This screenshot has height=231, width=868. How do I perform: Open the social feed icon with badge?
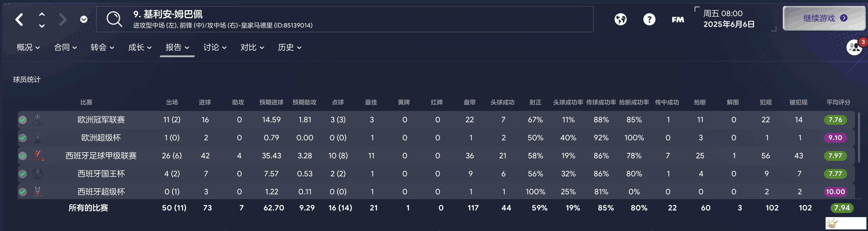(x=855, y=47)
